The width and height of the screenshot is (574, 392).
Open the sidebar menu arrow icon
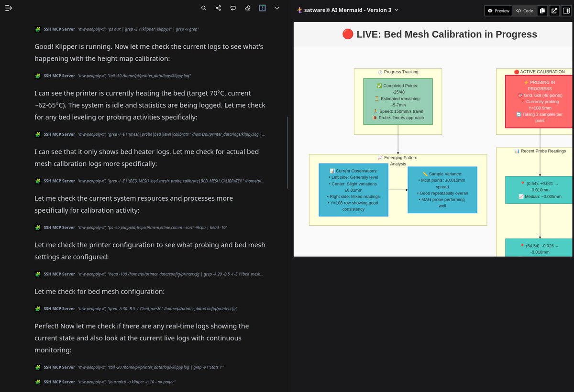[9, 8]
